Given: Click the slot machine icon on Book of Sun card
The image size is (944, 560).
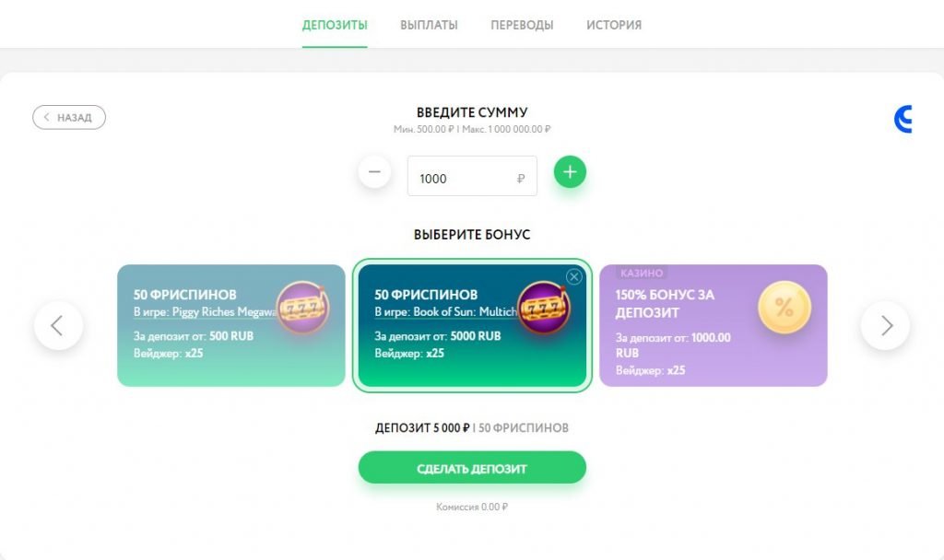Looking at the screenshot, I should pos(544,309).
